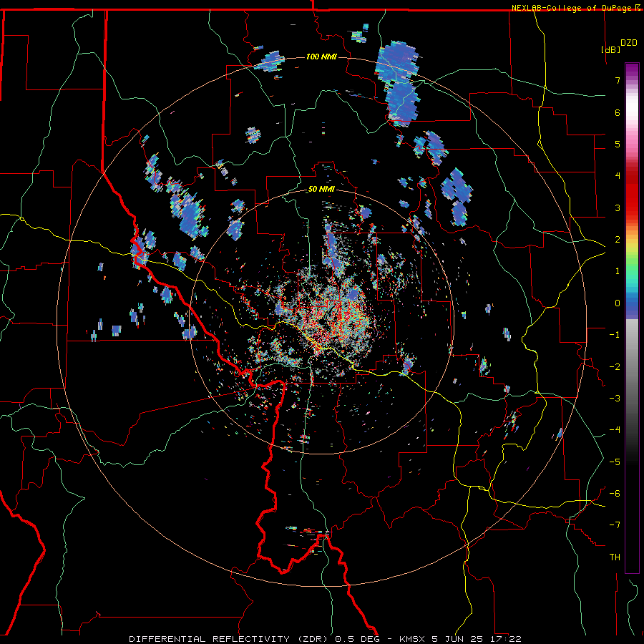Click the Differential Reflectivity (ZDR) caption at the bottom
This screenshot has width=644, height=644.
[x=325, y=639]
